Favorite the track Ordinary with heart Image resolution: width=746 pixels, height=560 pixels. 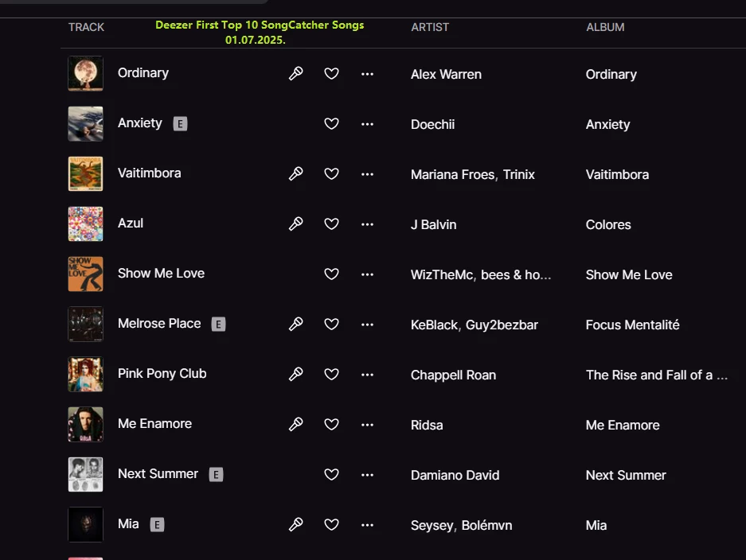point(332,74)
